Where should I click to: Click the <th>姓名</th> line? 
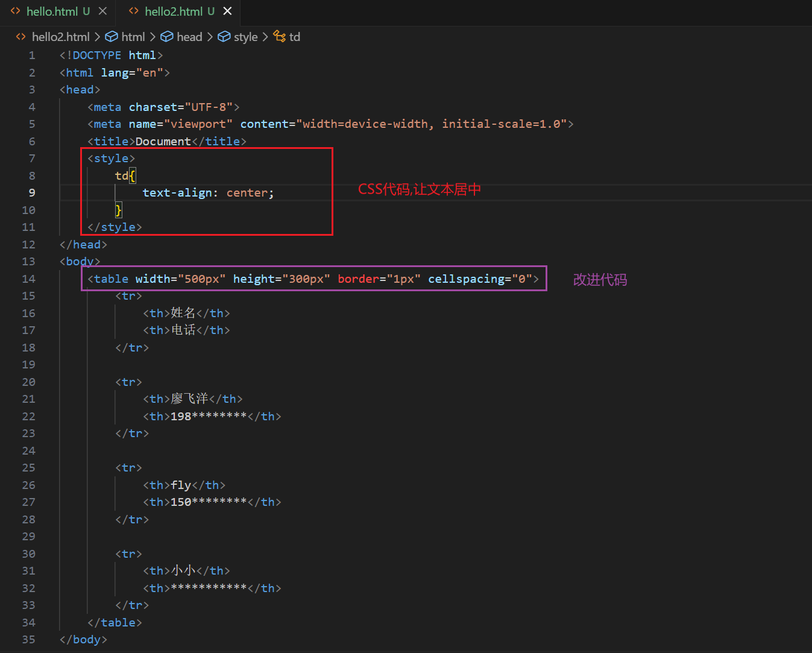pos(186,313)
